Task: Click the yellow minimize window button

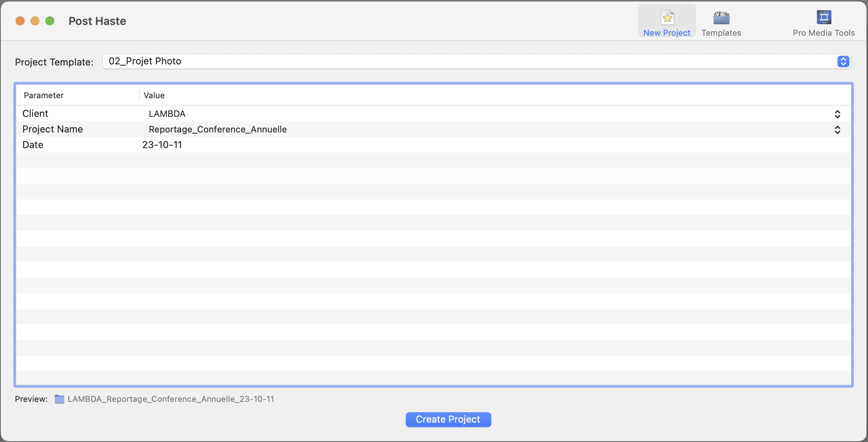Action: point(35,21)
